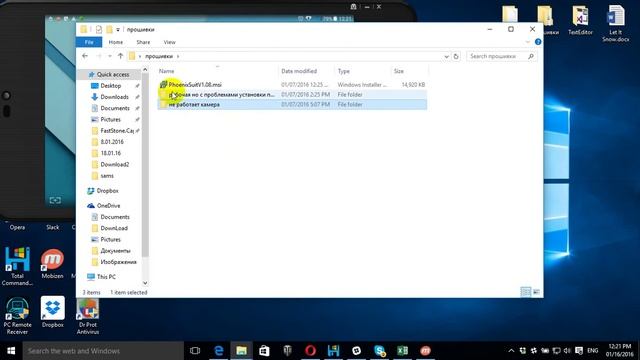Open Desktop in Quick access
The height and width of the screenshot is (360, 640).
111,86
